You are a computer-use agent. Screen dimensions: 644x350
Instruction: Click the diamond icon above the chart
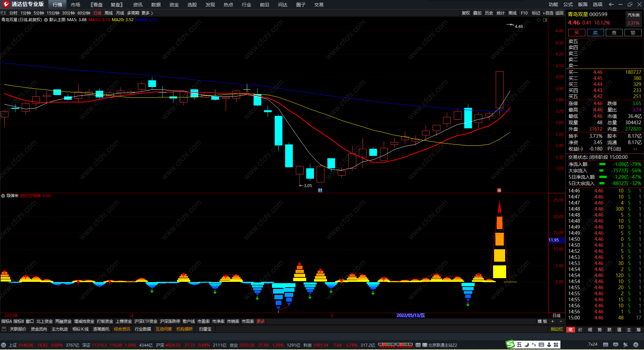[539, 20]
